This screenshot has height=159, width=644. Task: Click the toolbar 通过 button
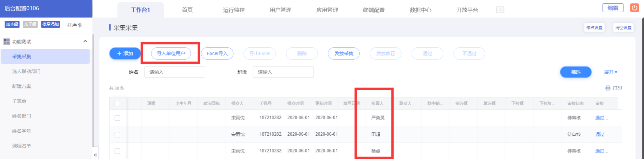(427, 53)
